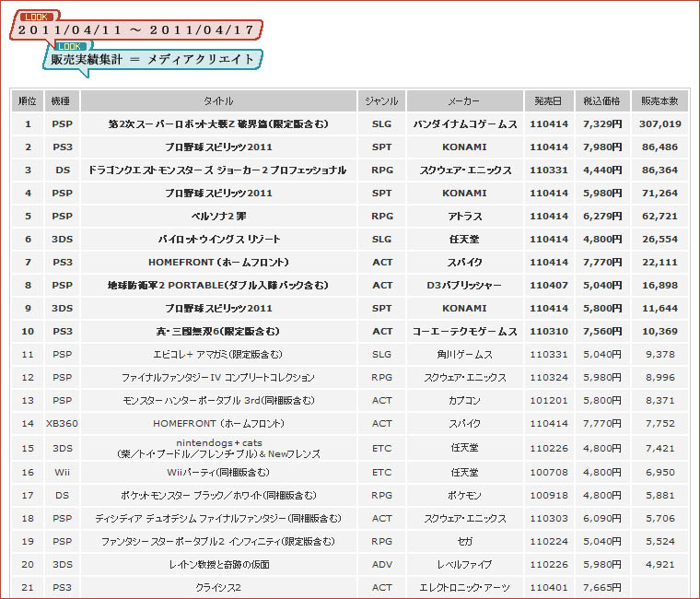Click sales figure 26,554
The image size is (700, 599).
coord(659,240)
